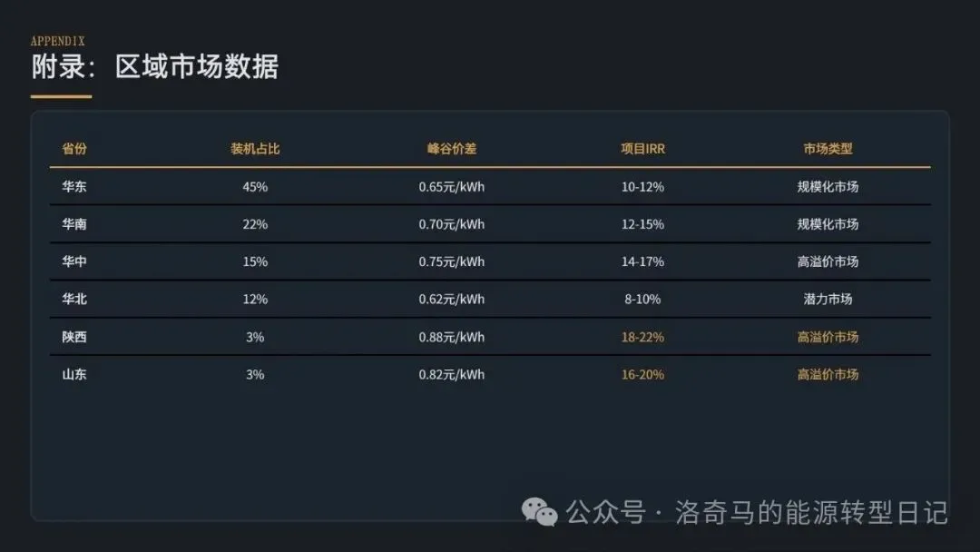Click the 附录: 区域市场数据 title
Viewport: 980px width, 552px height.
[155, 66]
